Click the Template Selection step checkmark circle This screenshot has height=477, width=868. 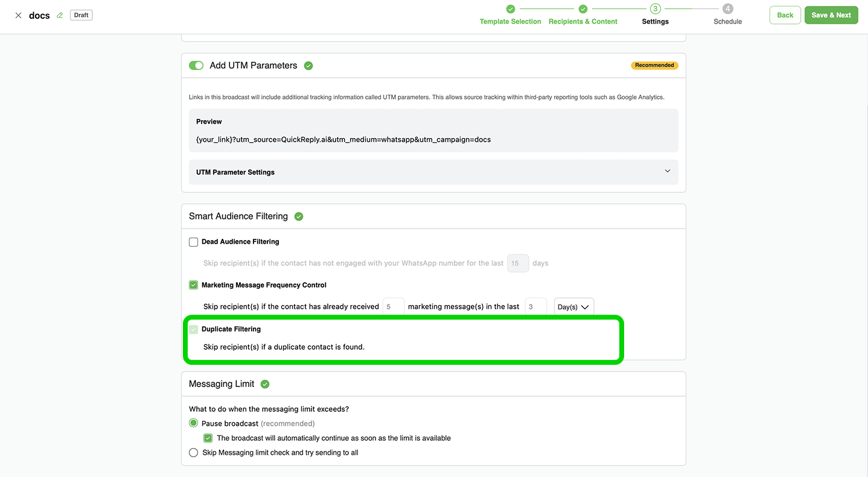click(x=511, y=9)
